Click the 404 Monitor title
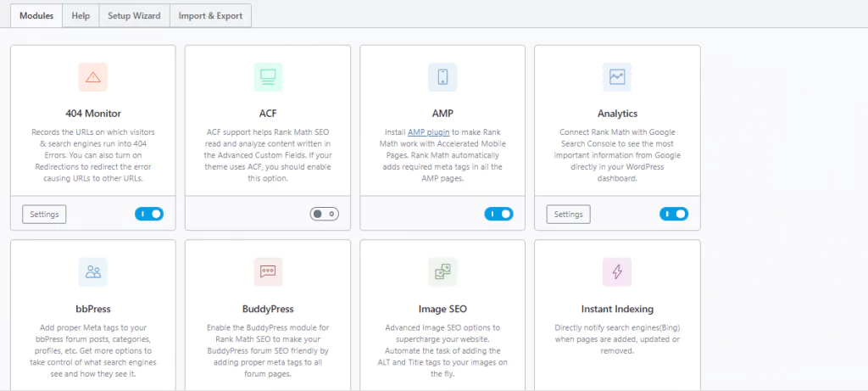This screenshot has height=391, width=868. (93, 114)
